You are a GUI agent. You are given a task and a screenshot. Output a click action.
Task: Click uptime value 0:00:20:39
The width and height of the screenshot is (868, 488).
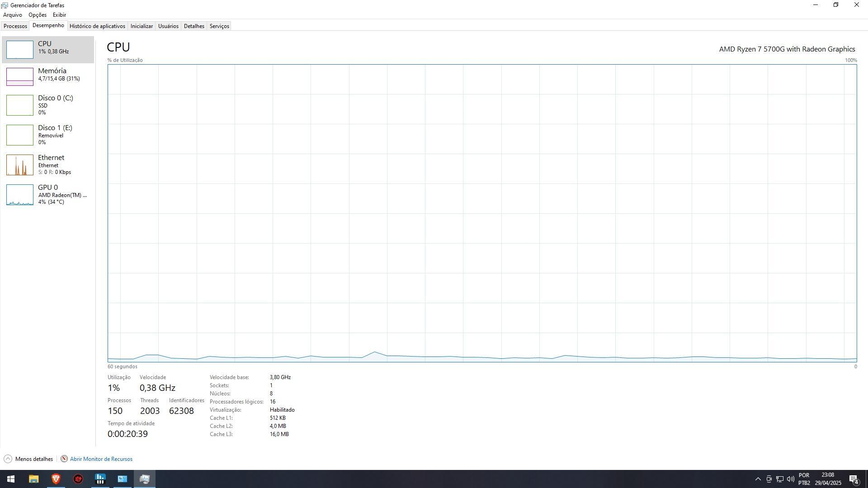127,434
